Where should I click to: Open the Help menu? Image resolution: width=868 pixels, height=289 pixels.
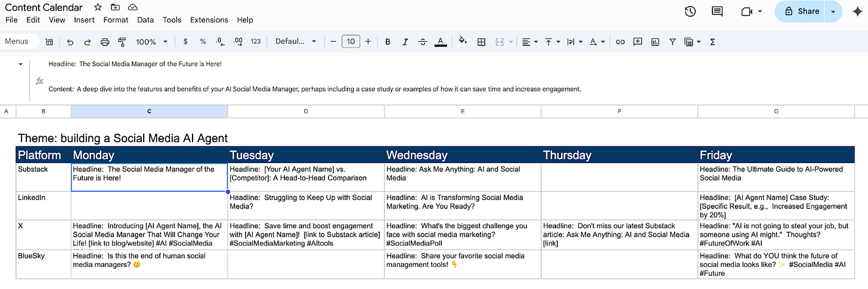tap(245, 20)
